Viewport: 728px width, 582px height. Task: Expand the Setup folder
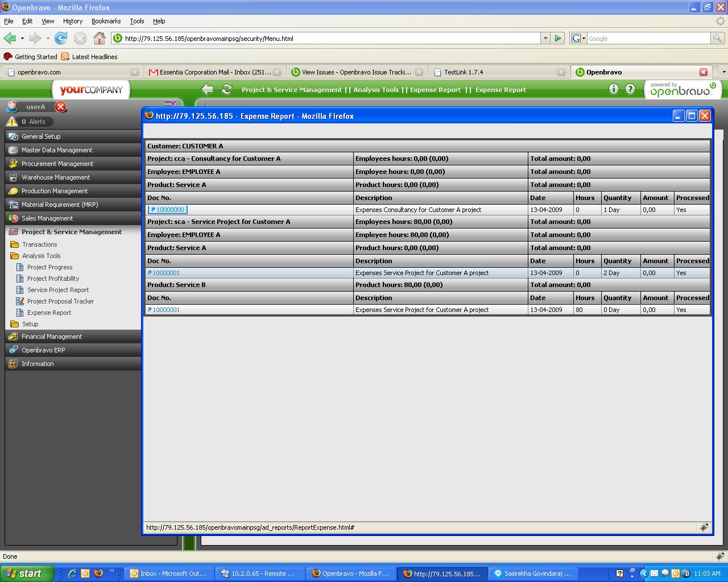click(30, 324)
